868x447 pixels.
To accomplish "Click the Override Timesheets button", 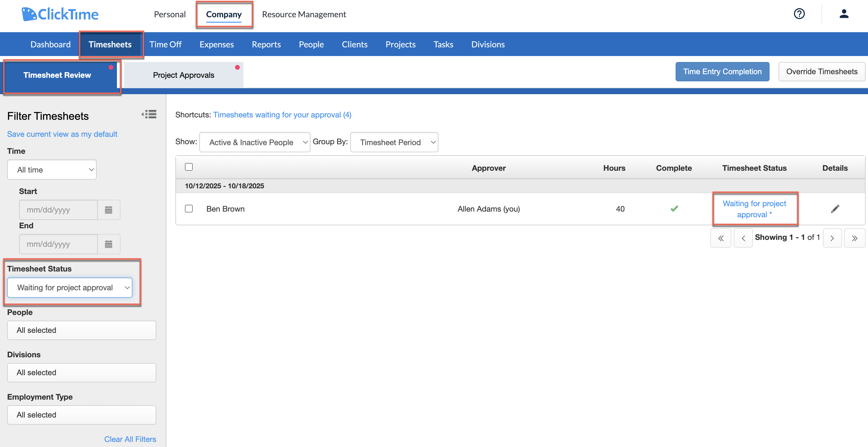I will coord(821,71).
